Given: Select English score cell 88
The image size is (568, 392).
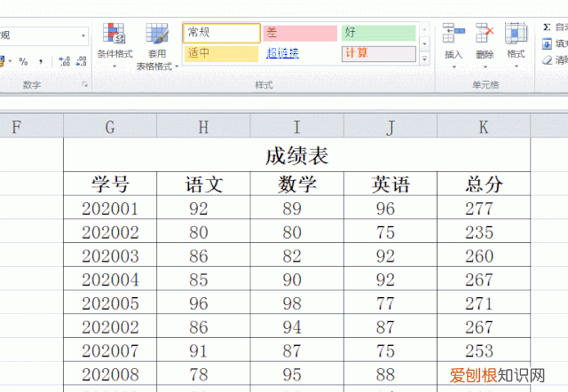Looking at the screenshot, I should click(390, 373).
